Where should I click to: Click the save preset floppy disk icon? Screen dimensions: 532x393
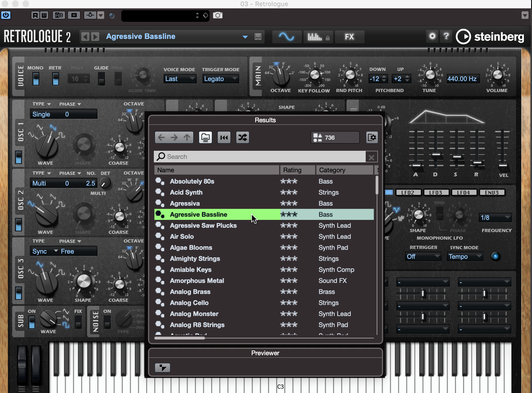[x=258, y=37]
